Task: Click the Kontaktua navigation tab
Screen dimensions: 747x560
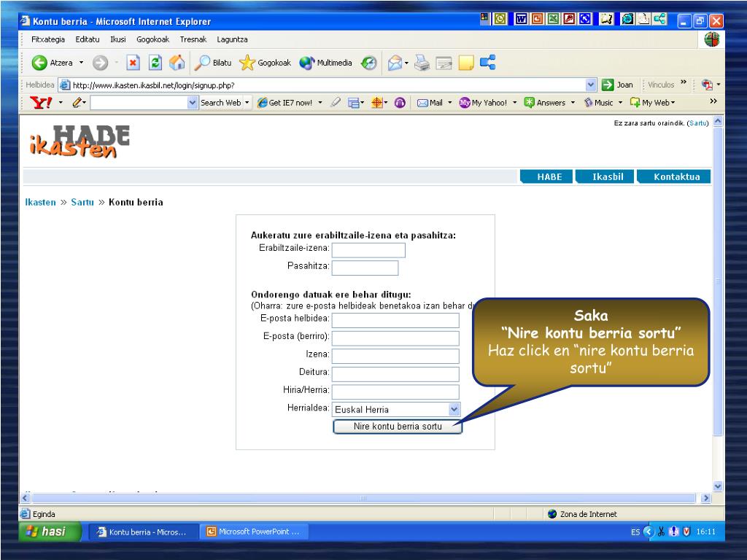Action: point(675,176)
